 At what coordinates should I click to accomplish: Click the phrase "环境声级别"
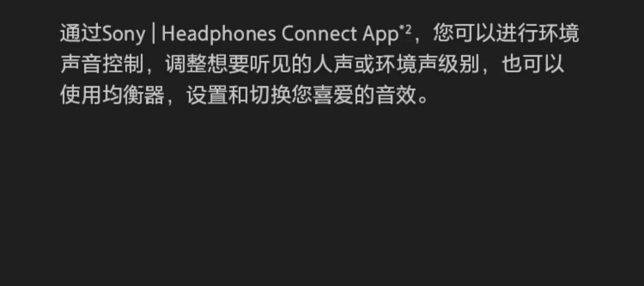pos(427,65)
